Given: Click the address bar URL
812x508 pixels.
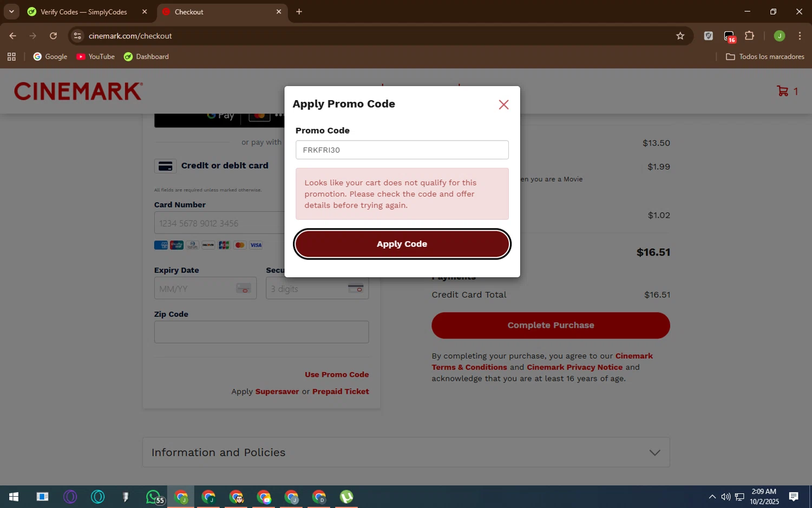Looking at the screenshot, I should coord(130,36).
